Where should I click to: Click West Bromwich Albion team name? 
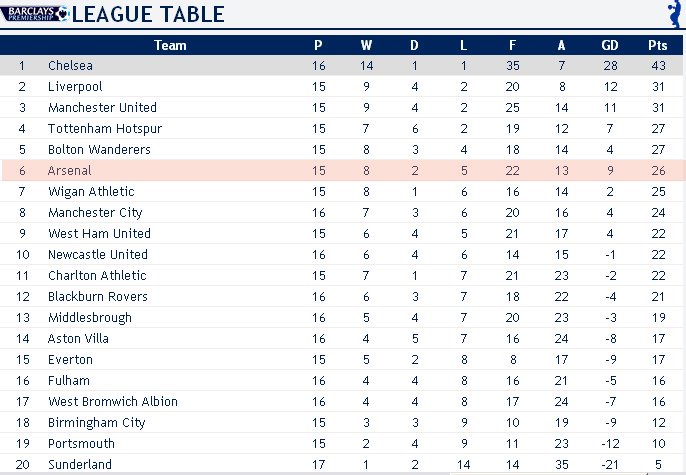tap(113, 402)
